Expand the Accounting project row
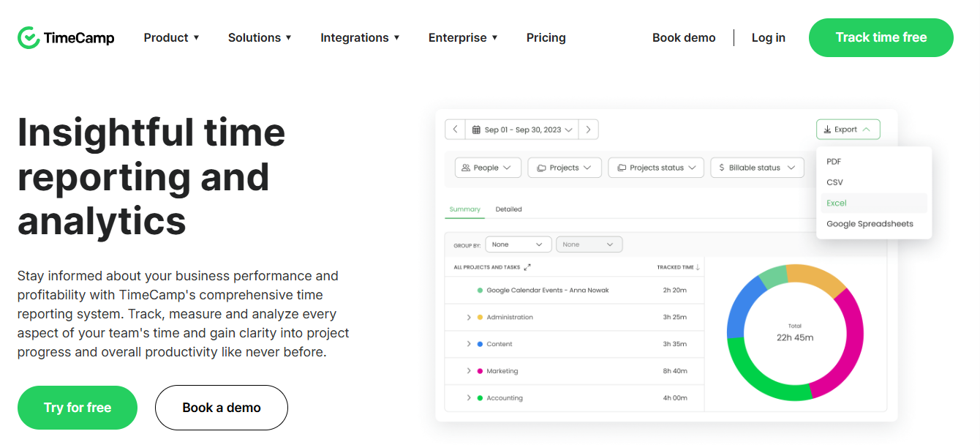The height and width of the screenshot is (445, 980). coord(469,398)
